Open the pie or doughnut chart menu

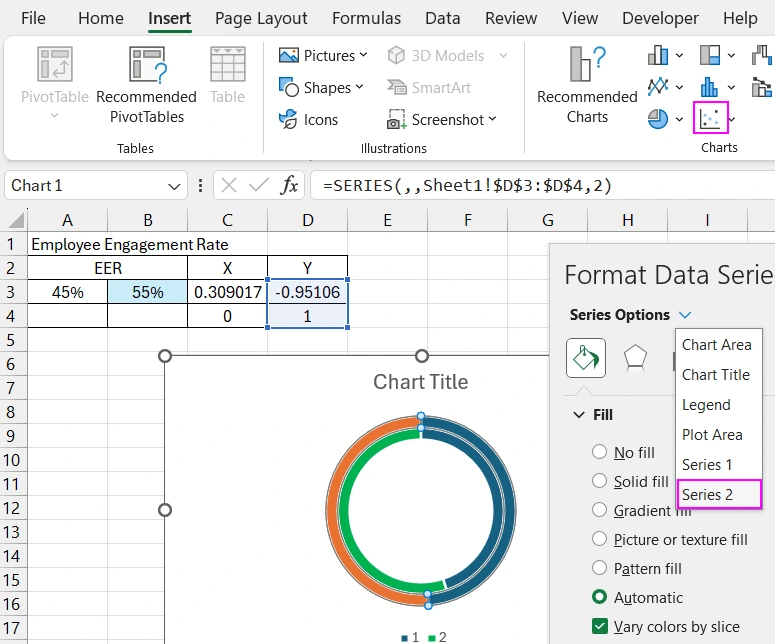tap(658, 119)
